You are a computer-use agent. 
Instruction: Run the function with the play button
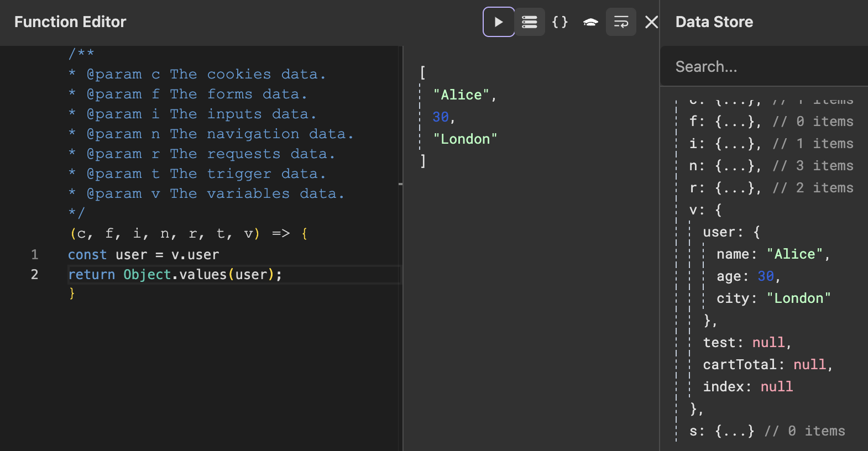pyautogui.click(x=499, y=22)
